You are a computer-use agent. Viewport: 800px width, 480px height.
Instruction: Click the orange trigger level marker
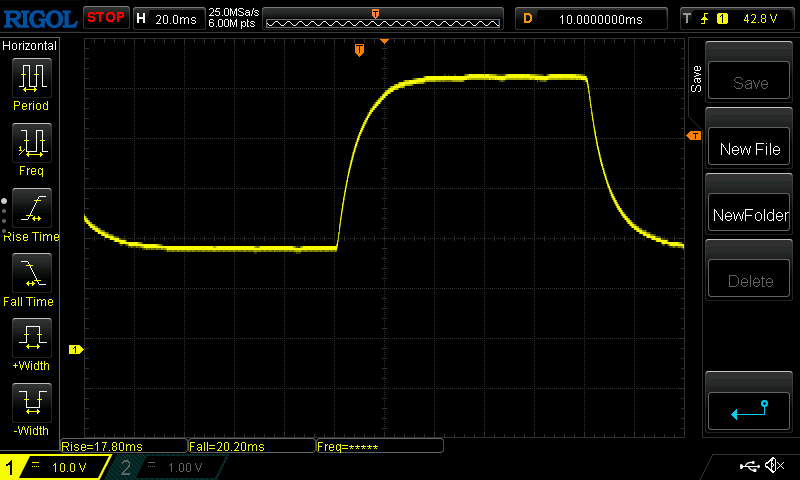[692, 135]
